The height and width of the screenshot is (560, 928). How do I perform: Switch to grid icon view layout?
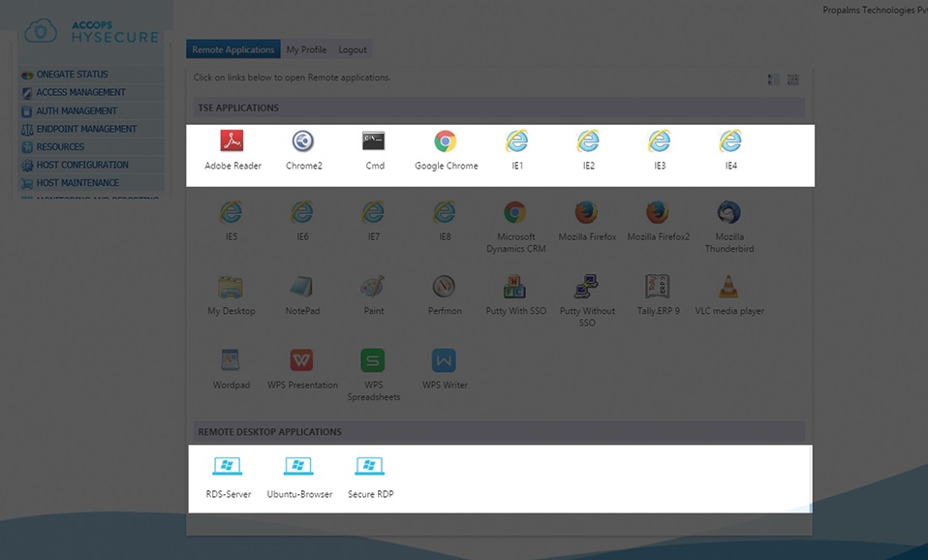(x=793, y=79)
